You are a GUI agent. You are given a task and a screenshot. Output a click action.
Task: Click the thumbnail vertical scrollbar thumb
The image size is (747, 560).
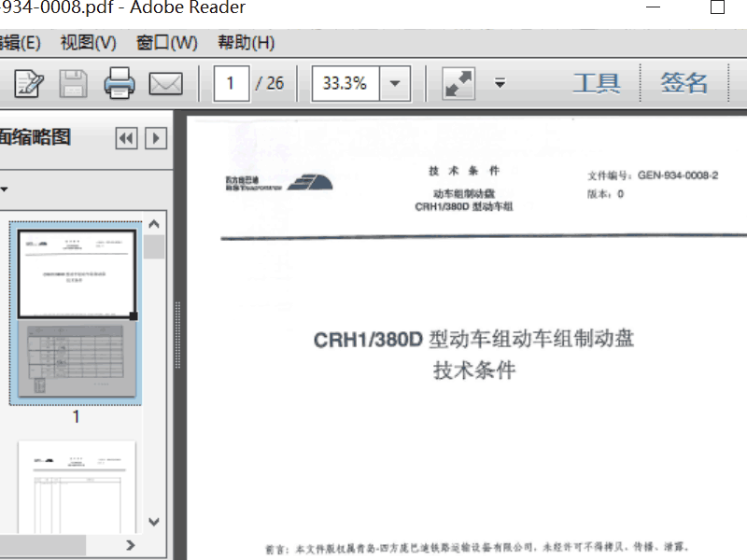154,246
